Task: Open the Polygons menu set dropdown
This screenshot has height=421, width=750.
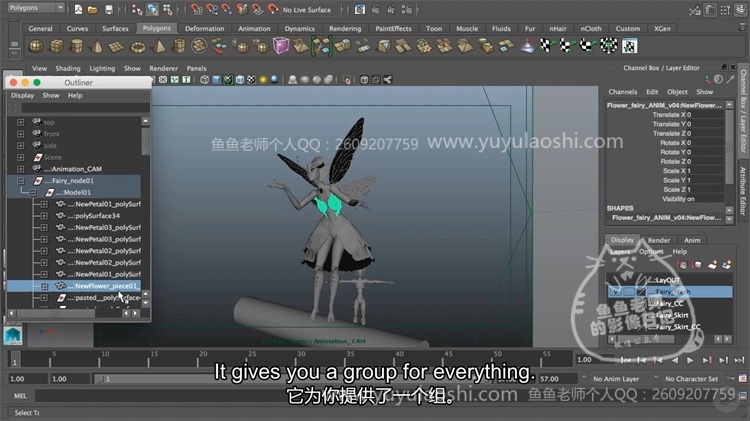Action: point(36,8)
